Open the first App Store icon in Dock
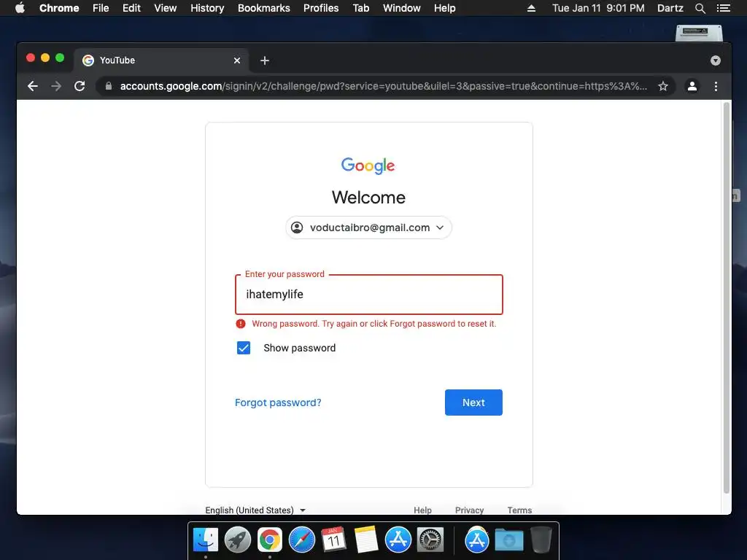 click(x=398, y=540)
